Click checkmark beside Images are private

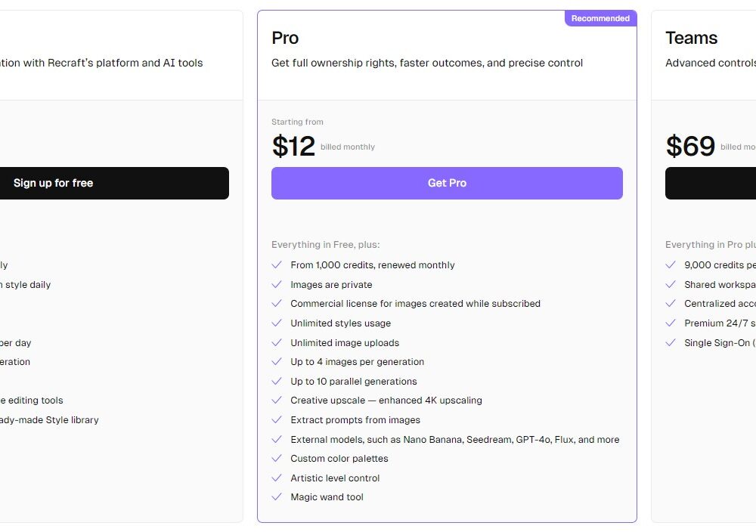277,285
